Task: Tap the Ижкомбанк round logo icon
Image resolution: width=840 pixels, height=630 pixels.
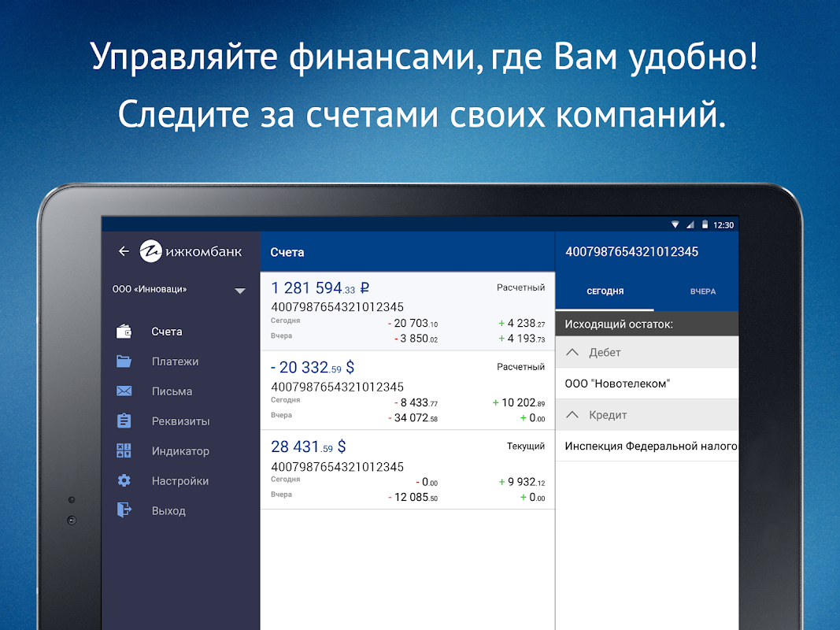Action: point(150,250)
